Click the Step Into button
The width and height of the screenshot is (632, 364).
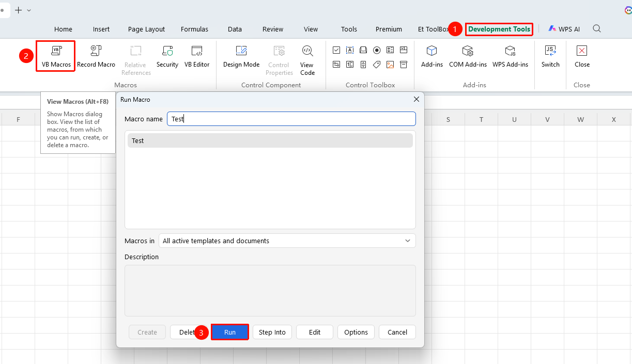point(272,332)
